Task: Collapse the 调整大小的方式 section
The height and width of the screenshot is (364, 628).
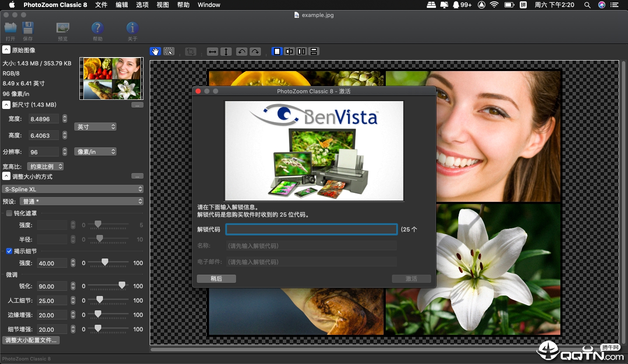Action: click(7, 177)
